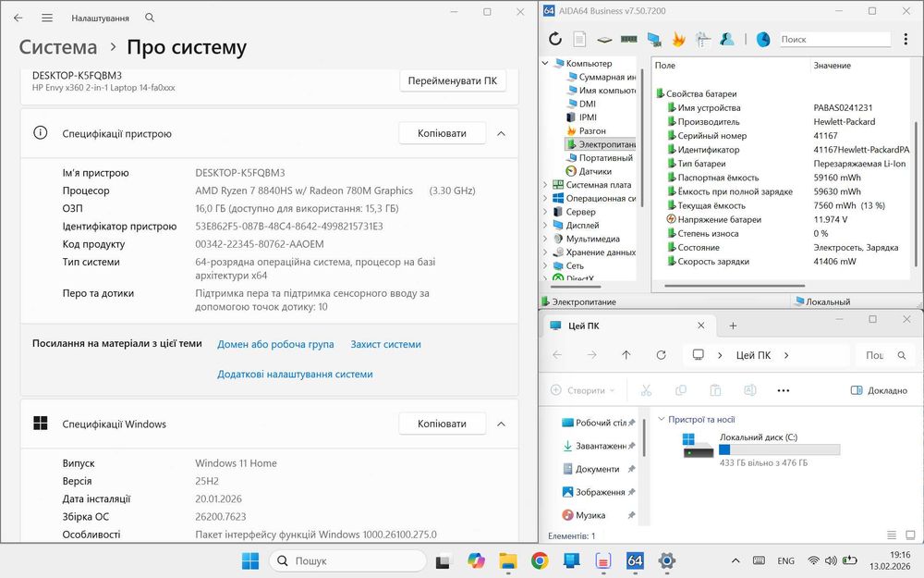Screen dimensions: 924x578
Task: Expand the Сервер tree node
Action: coord(545,212)
